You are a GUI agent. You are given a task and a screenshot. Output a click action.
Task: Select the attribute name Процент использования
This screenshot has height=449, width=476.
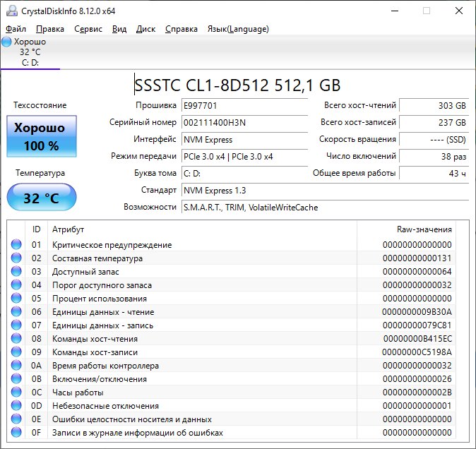coord(100,299)
